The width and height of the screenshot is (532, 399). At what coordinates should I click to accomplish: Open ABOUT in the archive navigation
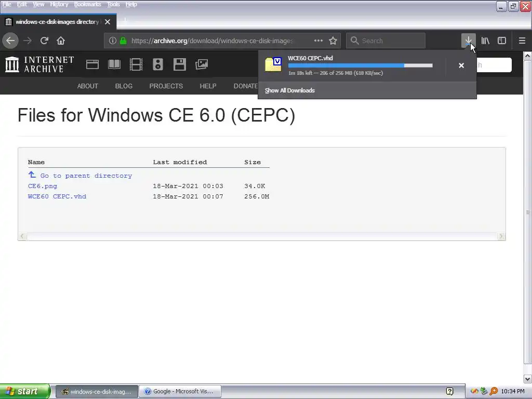(x=87, y=86)
